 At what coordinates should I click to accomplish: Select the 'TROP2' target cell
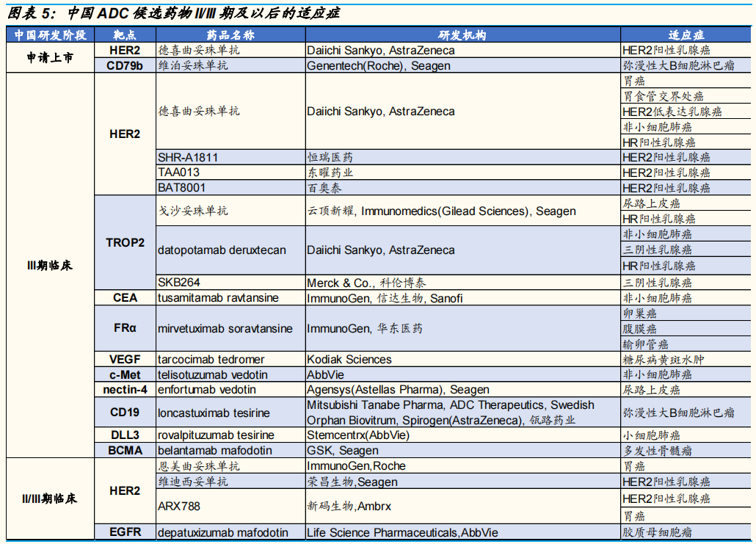[125, 242]
